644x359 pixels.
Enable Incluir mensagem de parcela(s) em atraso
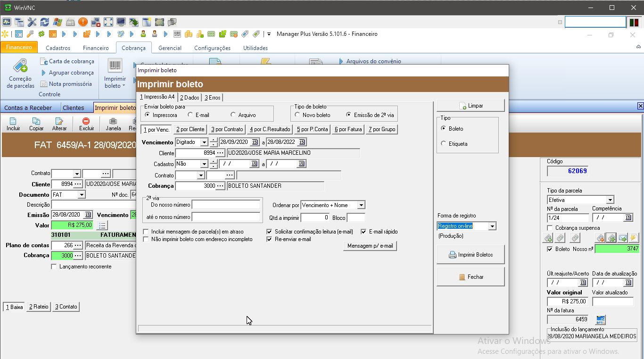146,232
